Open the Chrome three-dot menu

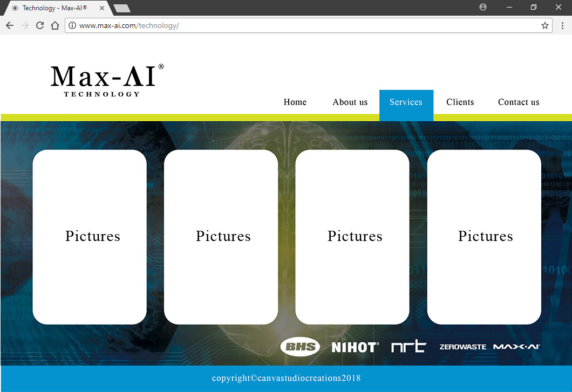[x=563, y=25]
